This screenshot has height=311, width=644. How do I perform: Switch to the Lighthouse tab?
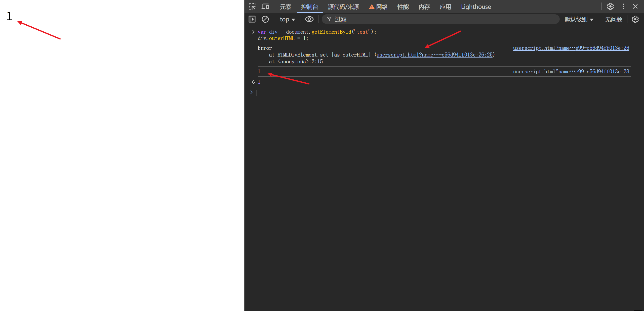click(x=476, y=7)
